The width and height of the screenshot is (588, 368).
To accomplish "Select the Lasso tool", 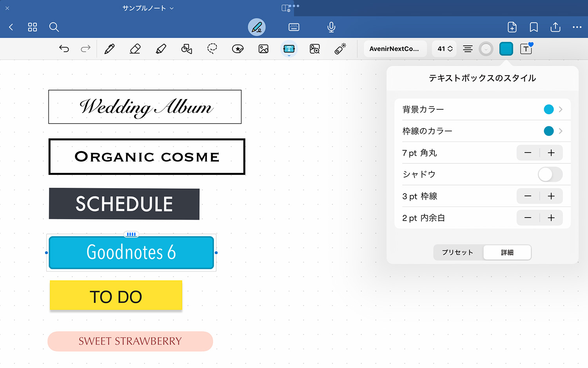I will tap(212, 49).
